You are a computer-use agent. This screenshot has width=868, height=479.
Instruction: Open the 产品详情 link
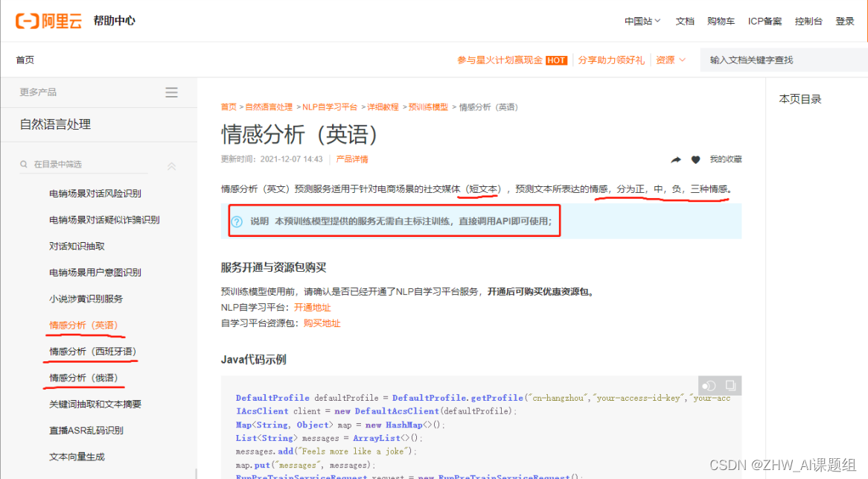[352, 159]
